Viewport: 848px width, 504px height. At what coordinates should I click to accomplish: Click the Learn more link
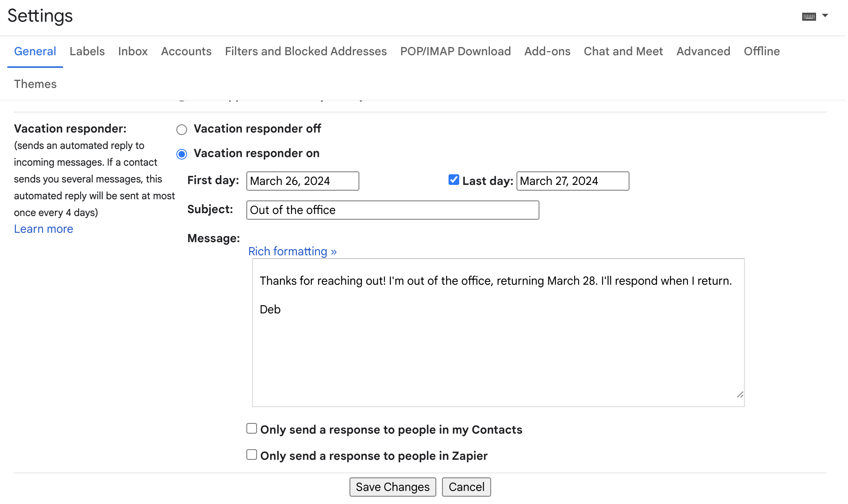point(43,229)
